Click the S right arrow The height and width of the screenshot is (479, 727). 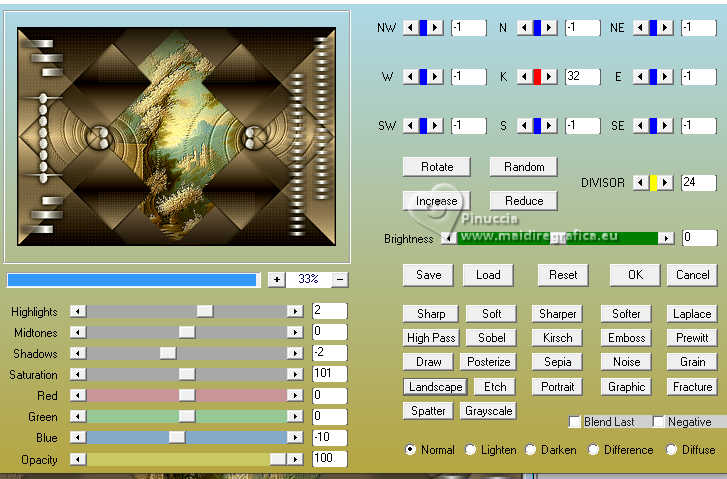click(549, 126)
